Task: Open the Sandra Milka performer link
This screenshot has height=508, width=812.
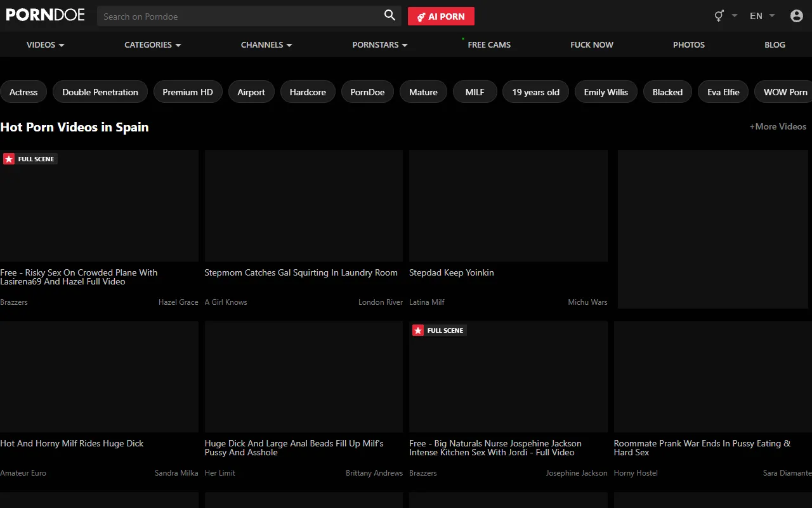Action: point(176,473)
